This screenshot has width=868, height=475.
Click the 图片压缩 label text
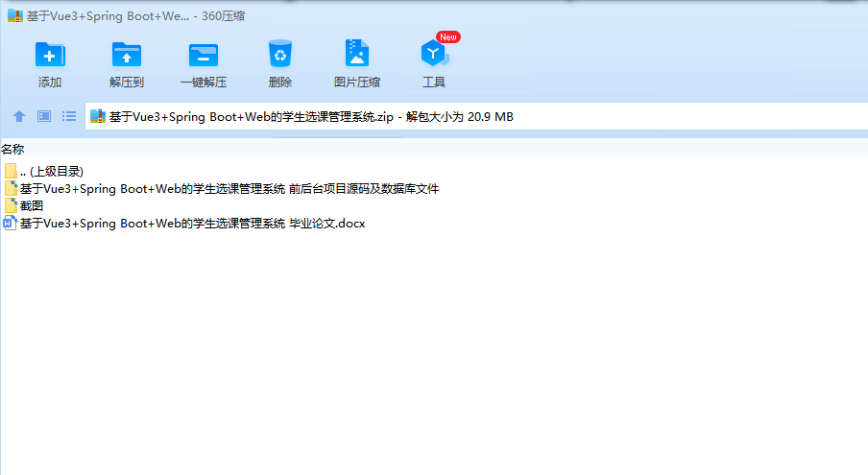(x=357, y=83)
